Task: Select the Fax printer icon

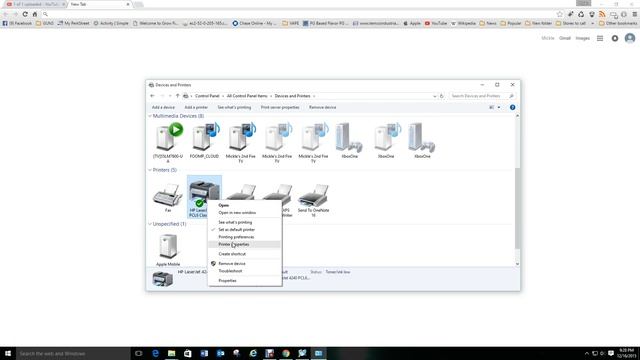Action: click(x=168, y=195)
